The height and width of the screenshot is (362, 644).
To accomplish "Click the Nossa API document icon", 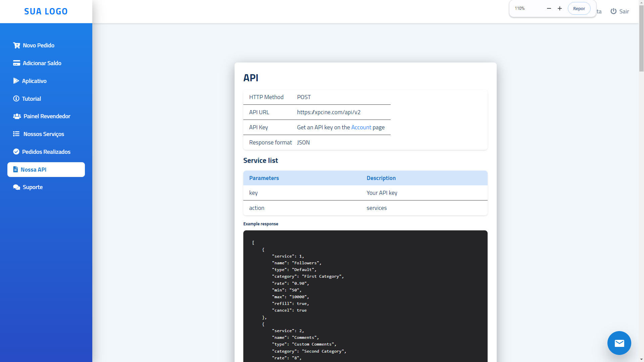I will pyautogui.click(x=16, y=169).
